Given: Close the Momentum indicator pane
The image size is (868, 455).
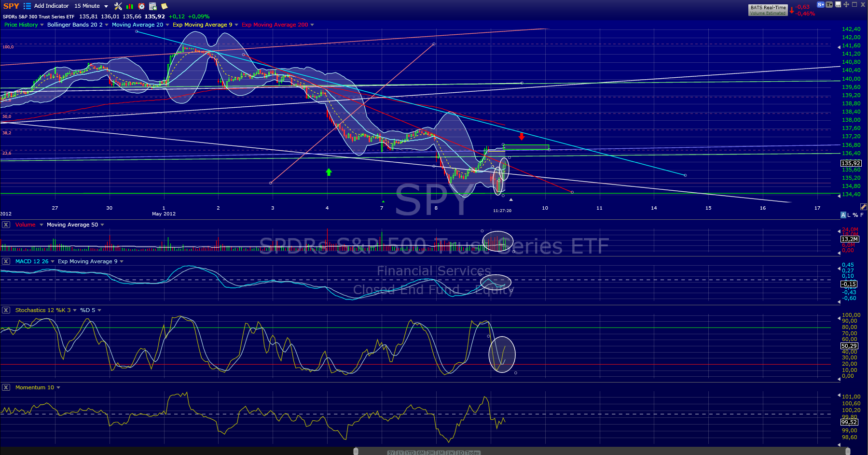Looking at the screenshot, I should [x=6, y=387].
